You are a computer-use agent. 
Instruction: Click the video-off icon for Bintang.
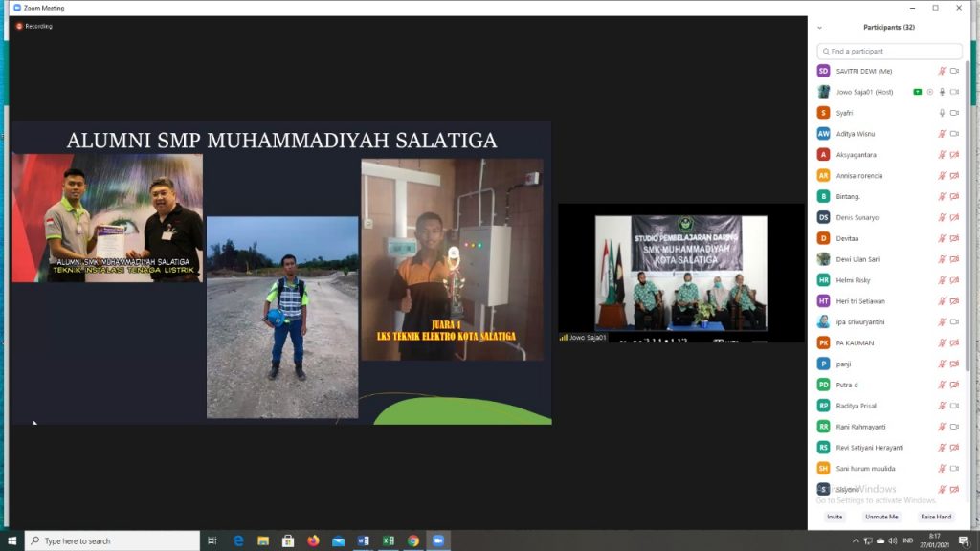click(x=954, y=197)
